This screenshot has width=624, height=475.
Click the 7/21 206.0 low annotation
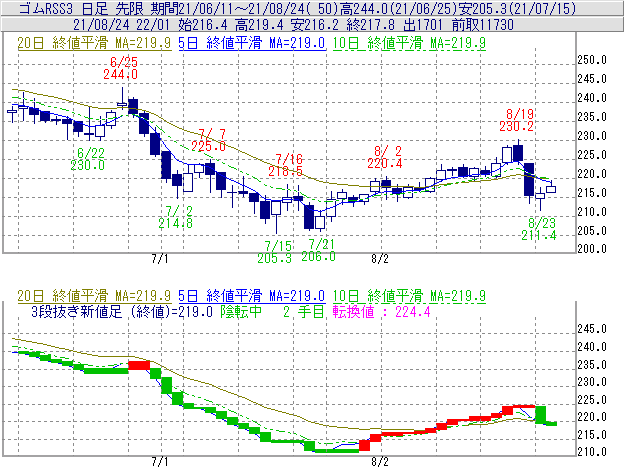(x=318, y=250)
